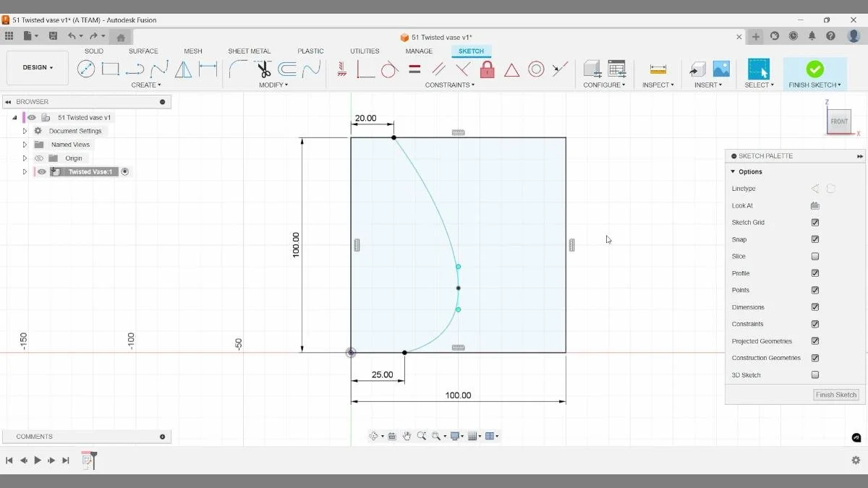Viewport: 868px width, 488px height.
Task: Switch to the UTILITIES tab
Action: (365, 51)
